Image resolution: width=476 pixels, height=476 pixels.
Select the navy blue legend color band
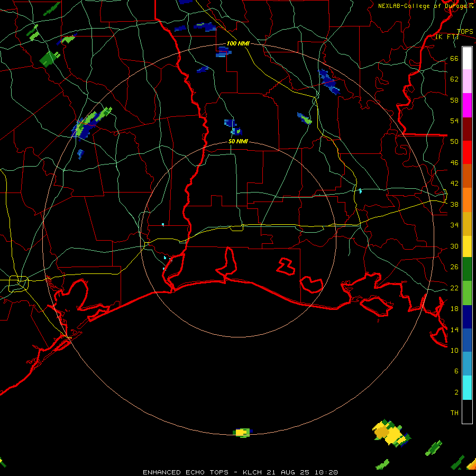467,317
